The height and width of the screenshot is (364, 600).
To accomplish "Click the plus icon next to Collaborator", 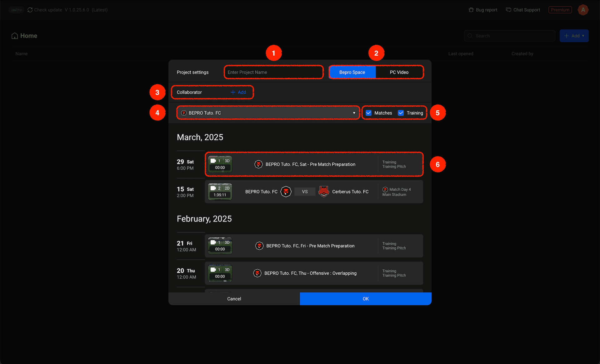I will (233, 92).
